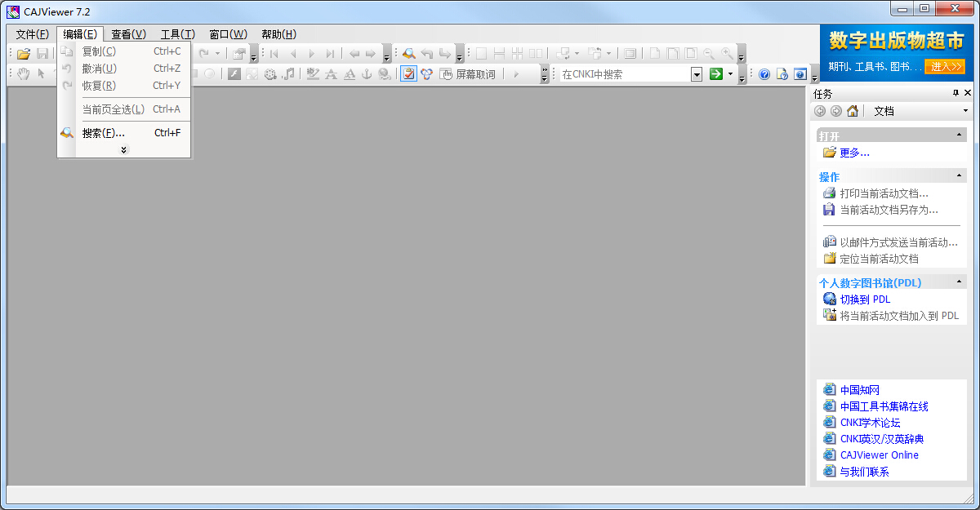
Task: Click the 更多... link under 打开
Action: point(854,153)
